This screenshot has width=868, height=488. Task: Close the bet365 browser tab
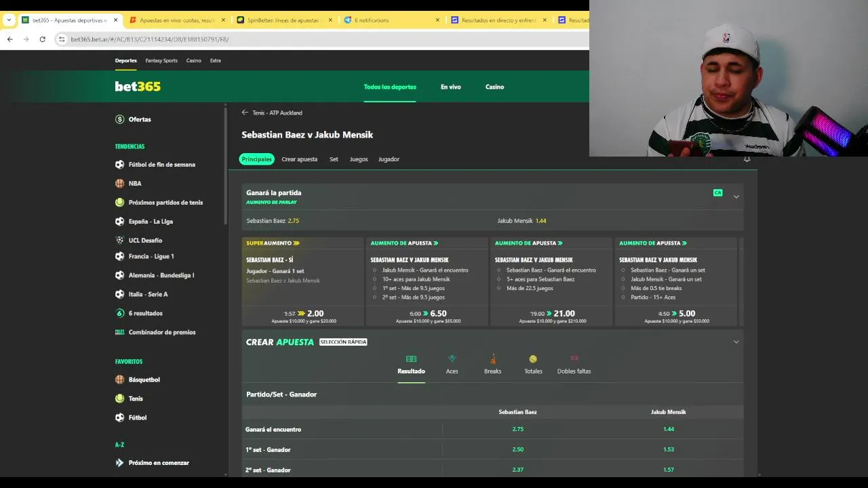click(115, 20)
